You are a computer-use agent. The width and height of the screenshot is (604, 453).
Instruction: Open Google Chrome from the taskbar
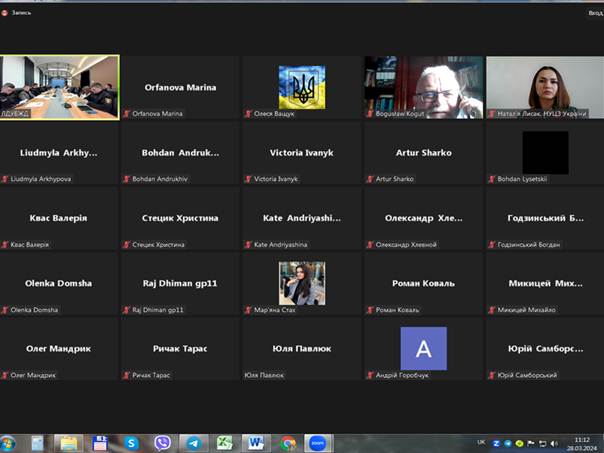coord(288,442)
